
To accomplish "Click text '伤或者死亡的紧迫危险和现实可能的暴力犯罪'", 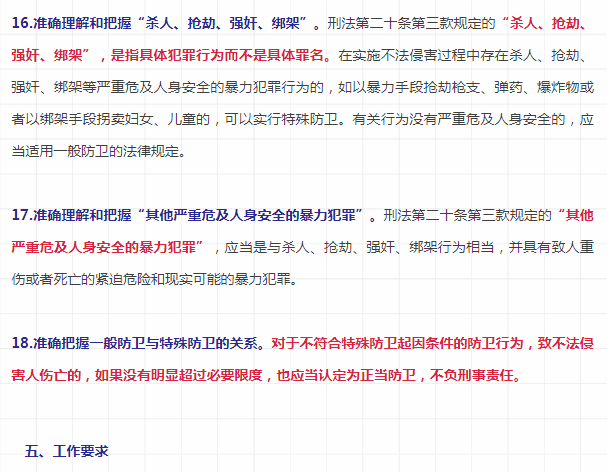I will click(x=151, y=279).
